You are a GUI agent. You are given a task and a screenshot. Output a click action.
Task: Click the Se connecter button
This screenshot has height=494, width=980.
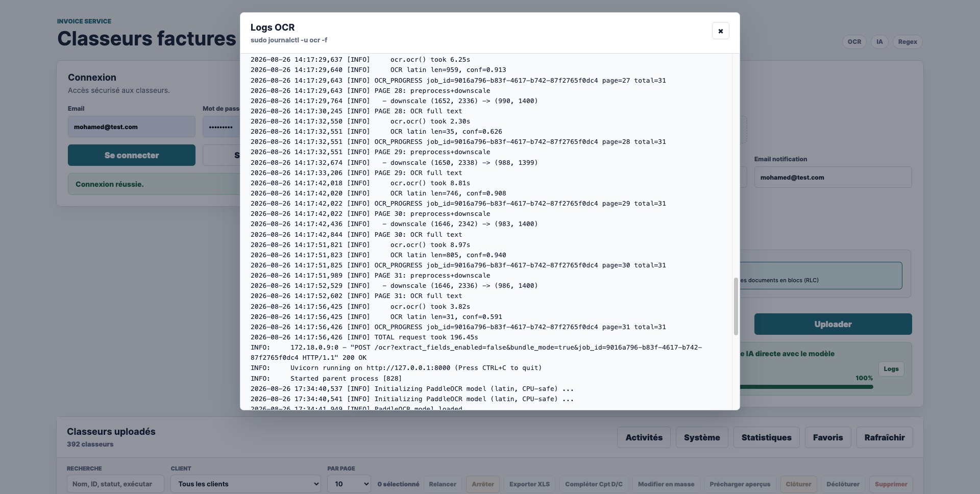132,155
